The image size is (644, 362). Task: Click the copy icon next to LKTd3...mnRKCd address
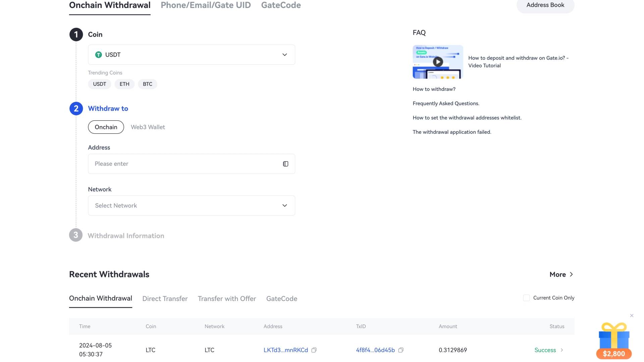(314, 350)
